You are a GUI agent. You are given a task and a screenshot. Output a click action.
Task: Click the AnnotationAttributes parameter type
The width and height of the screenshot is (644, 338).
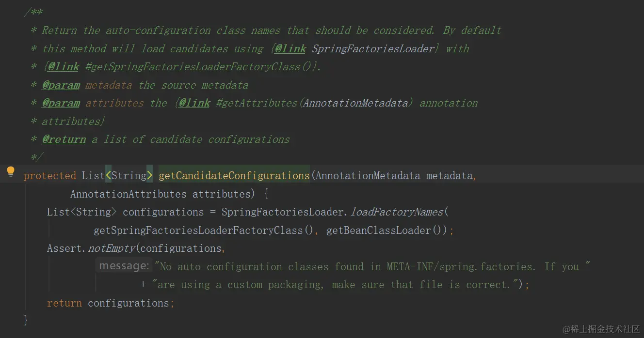pyautogui.click(x=128, y=194)
